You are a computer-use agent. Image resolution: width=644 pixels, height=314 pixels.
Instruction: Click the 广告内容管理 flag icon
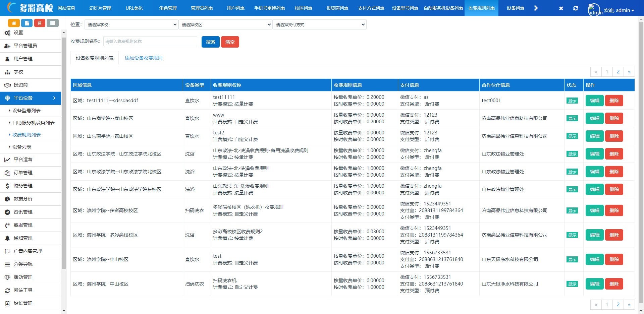pyautogui.click(x=7, y=251)
